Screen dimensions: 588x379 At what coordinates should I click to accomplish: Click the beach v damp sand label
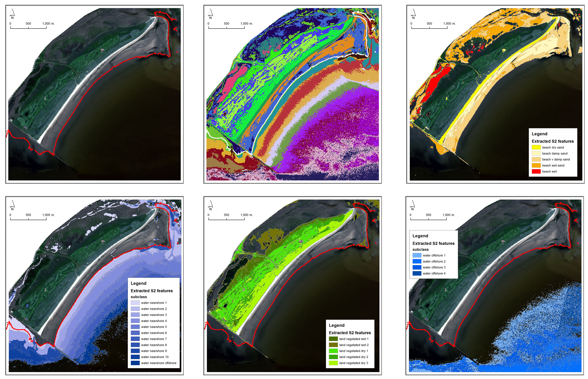[x=556, y=160]
